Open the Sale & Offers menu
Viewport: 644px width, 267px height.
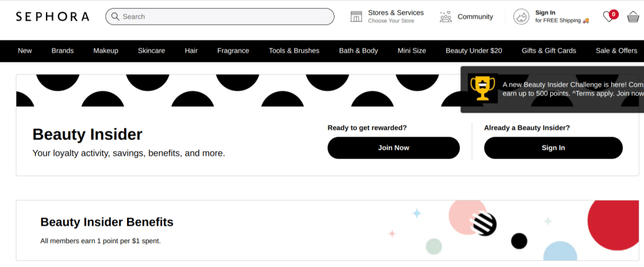click(x=616, y=50)
